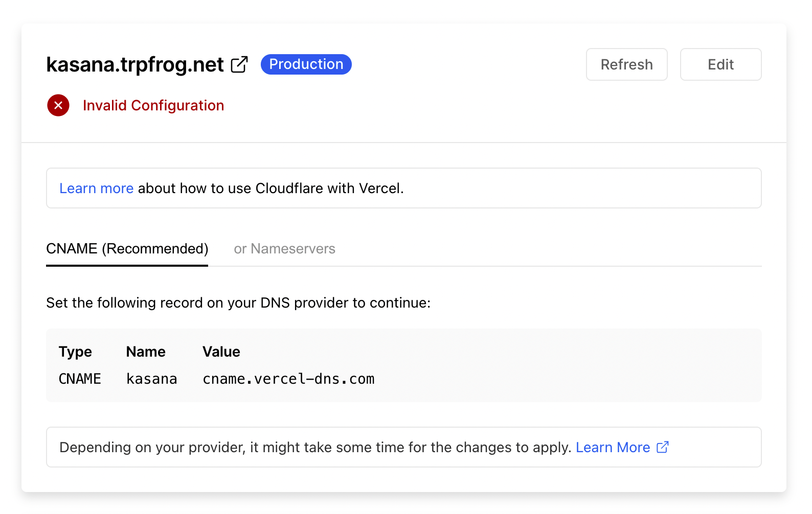The image size is (812, 514).
Task: Click the cname.vercel-dns.com value
Action: [288, 379]
